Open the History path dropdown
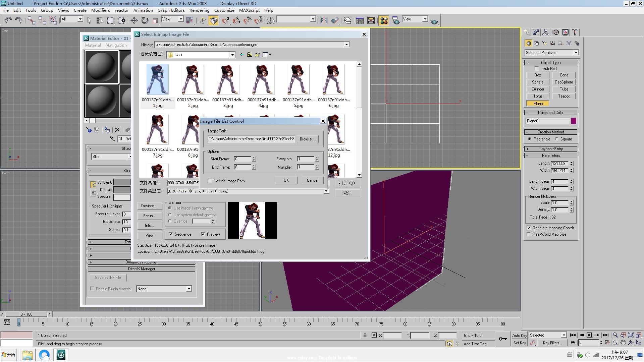This screenshot has width=644, height=362. (346, 45)
